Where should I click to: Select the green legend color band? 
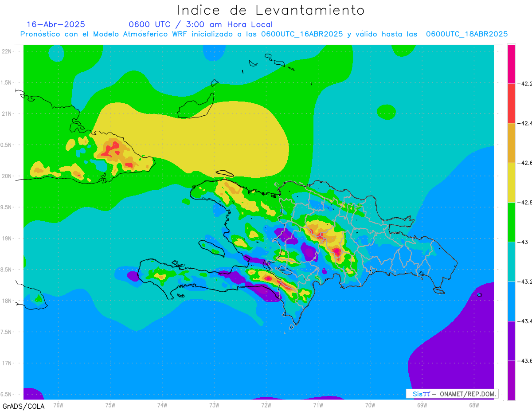coord(511,222)
